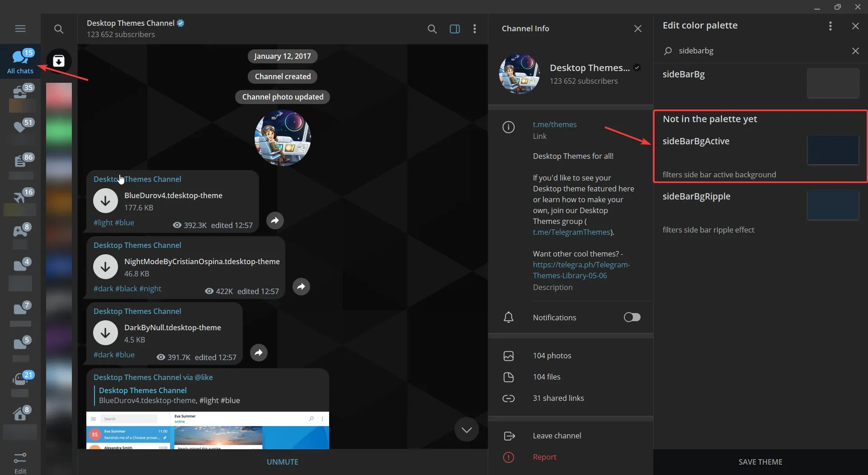The image size is (868, 475).
Task: Open the Telegram Themes Library link
Action: tap(581, 270)
